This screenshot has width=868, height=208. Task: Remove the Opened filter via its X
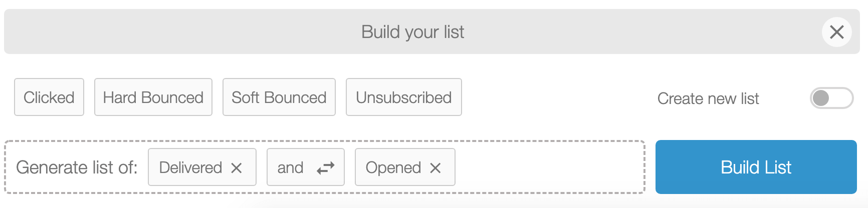click(436, 168)
